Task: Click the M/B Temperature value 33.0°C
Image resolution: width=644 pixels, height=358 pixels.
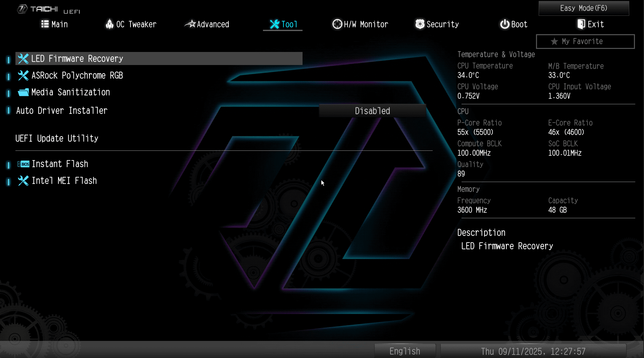Action: click(559, 75)
